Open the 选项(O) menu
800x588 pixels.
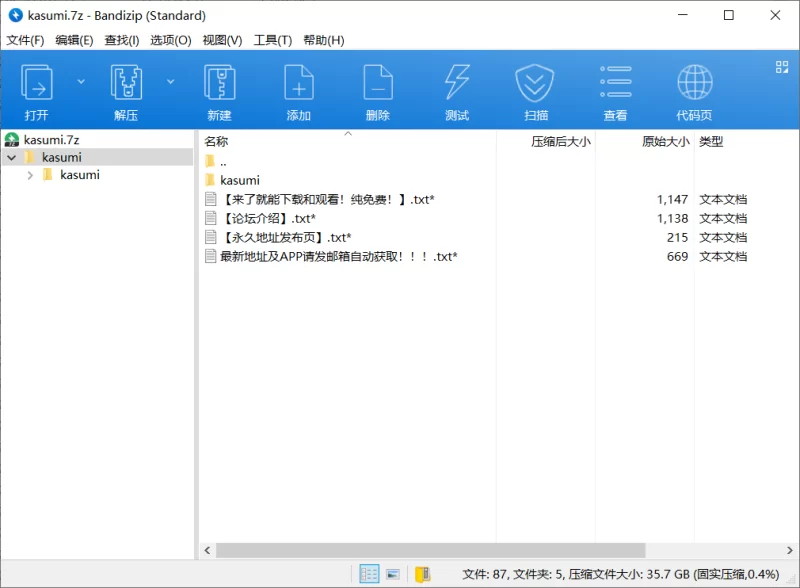[x=170, y=40]
